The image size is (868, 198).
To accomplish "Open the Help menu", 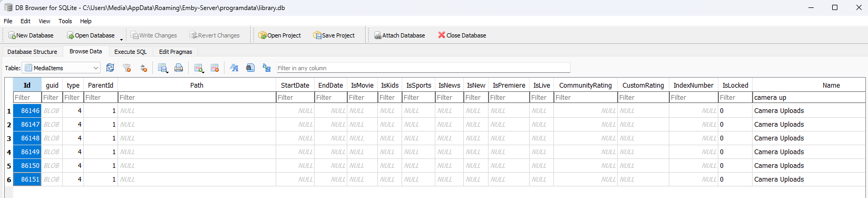I will pos(86,21).
